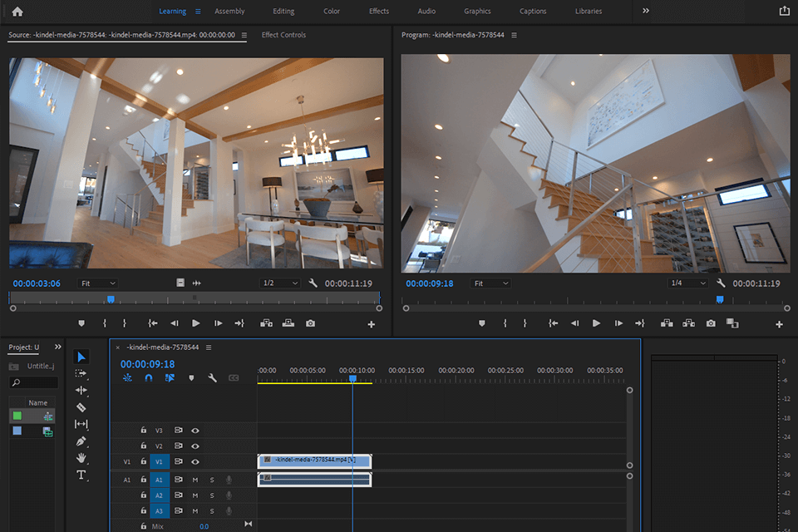The width and height of the screenshot is (798, 532).
Task: Toggle Linked Selection in the timeline
Action: coord(170,377)
